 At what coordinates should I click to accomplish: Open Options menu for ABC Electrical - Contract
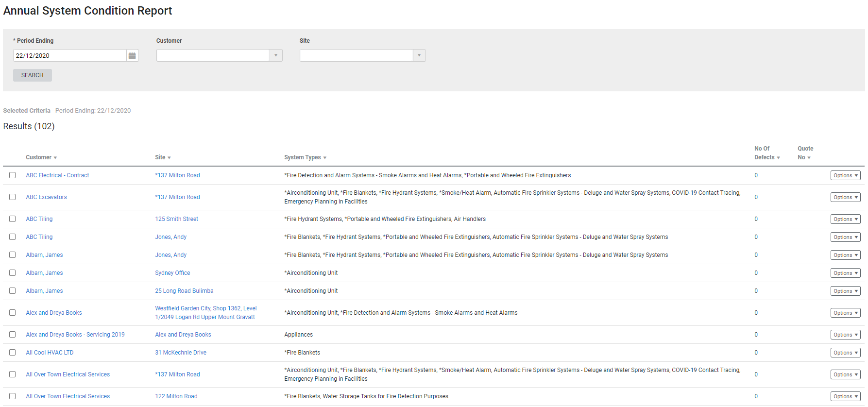[x=845, y=176]
